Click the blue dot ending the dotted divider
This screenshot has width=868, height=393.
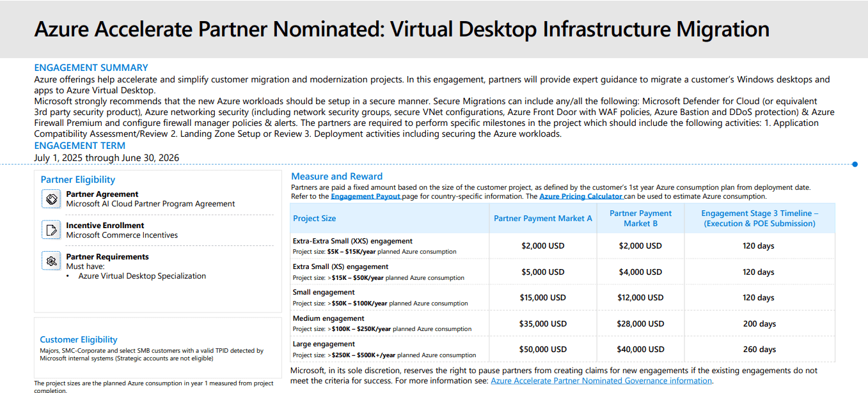click(x=855, y=165)
